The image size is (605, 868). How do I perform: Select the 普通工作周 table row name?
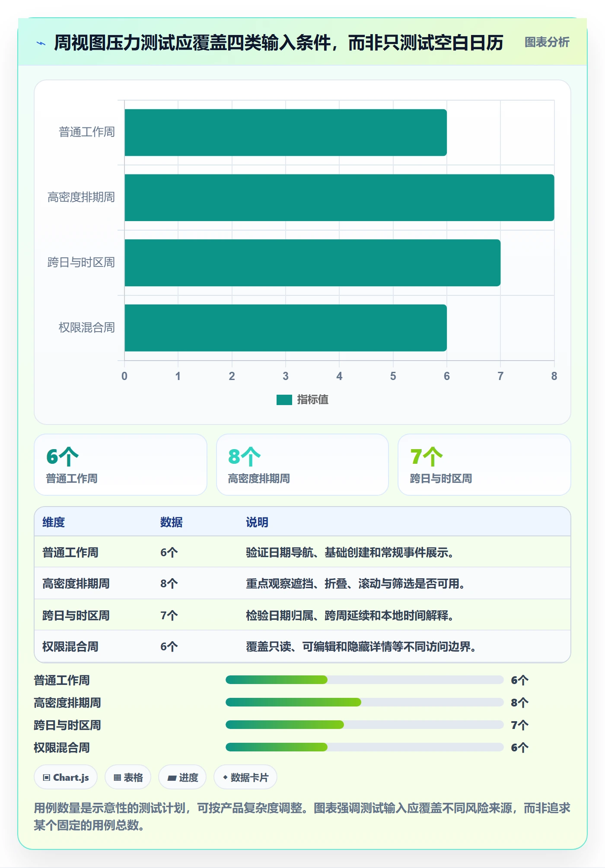[70, 552]
